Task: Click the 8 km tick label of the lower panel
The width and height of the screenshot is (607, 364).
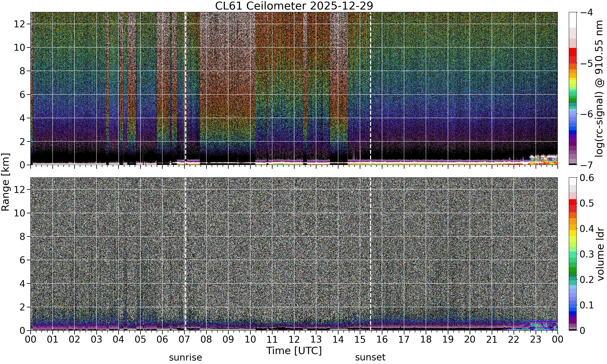Action: [x=22, y=236]
